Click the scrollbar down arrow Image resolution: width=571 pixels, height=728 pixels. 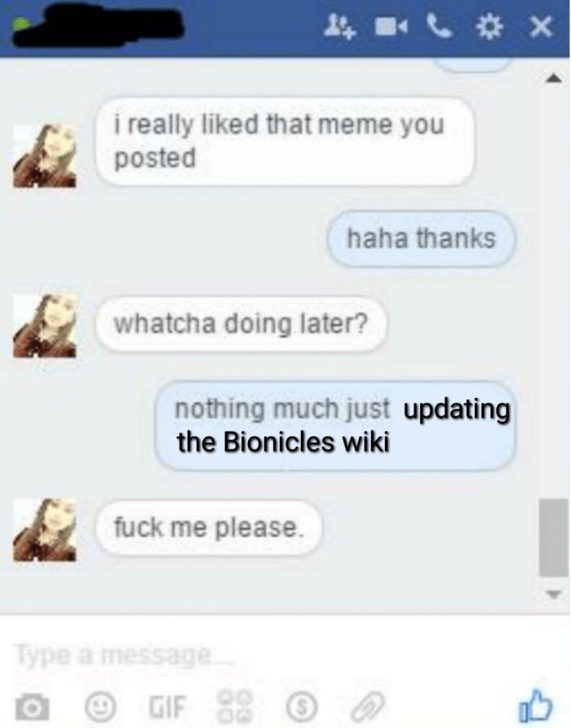pyautogui.click(x=552, y=594)
